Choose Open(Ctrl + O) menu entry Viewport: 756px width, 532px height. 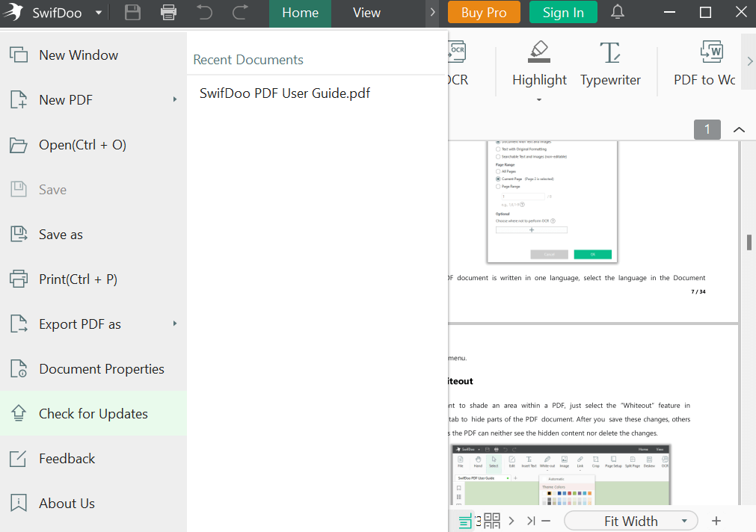(93, 144)
